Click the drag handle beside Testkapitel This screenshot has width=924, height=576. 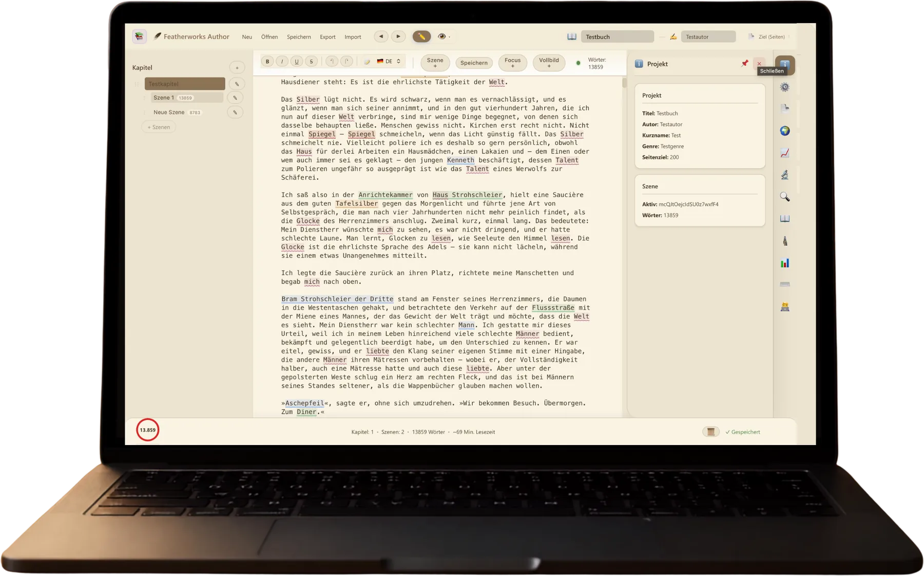tap(137, 84)
